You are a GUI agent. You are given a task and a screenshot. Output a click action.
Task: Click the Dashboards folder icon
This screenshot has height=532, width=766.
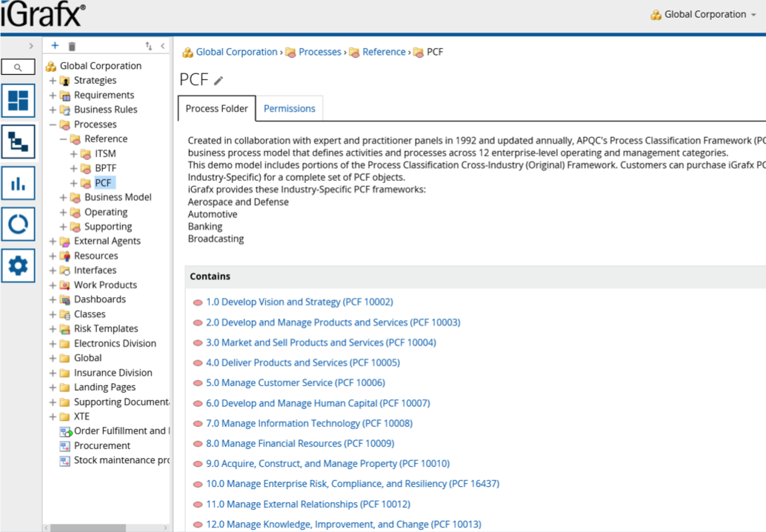[x=65, y=300]
